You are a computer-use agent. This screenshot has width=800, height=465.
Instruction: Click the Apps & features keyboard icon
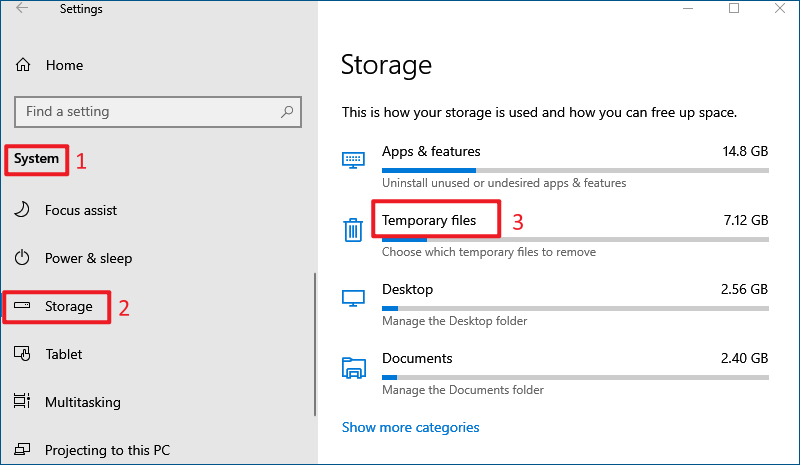353,160
